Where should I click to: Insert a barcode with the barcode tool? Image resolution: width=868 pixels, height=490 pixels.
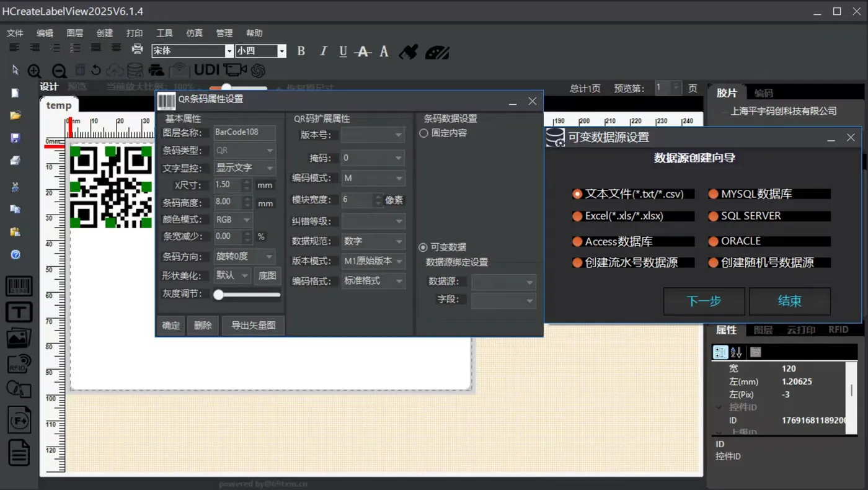coord(19,286)
